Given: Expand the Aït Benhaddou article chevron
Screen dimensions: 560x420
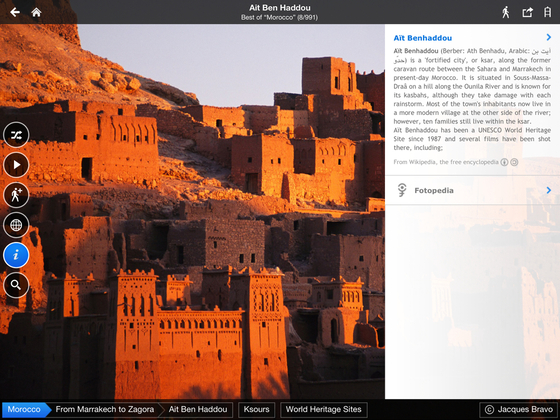Looking at the screenshot, I should [549, 37].
